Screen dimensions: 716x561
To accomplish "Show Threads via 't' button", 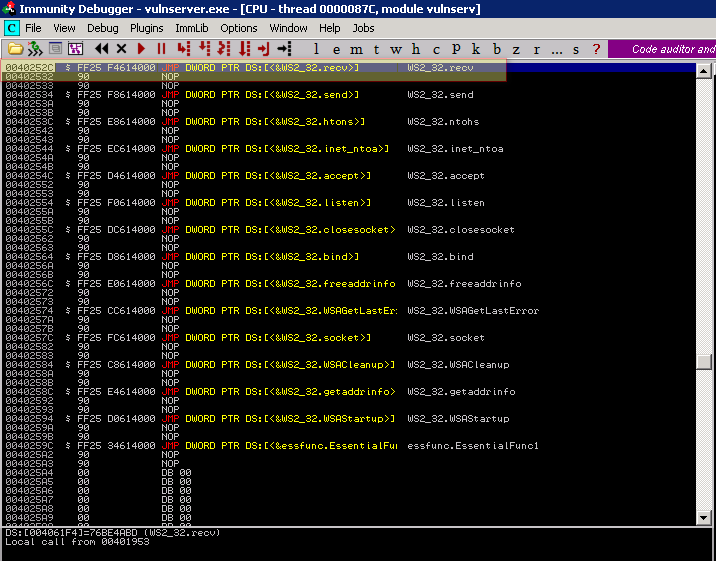I will coord(376,49).
